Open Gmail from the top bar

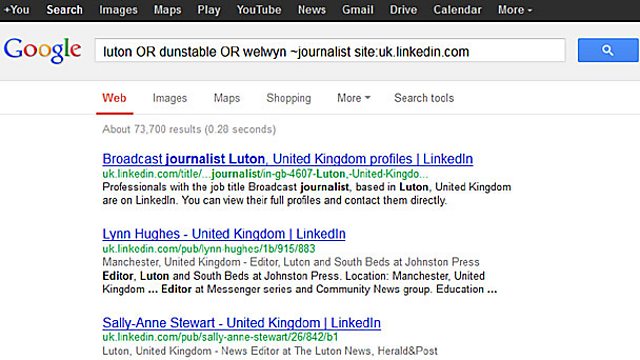pos(358,10)
